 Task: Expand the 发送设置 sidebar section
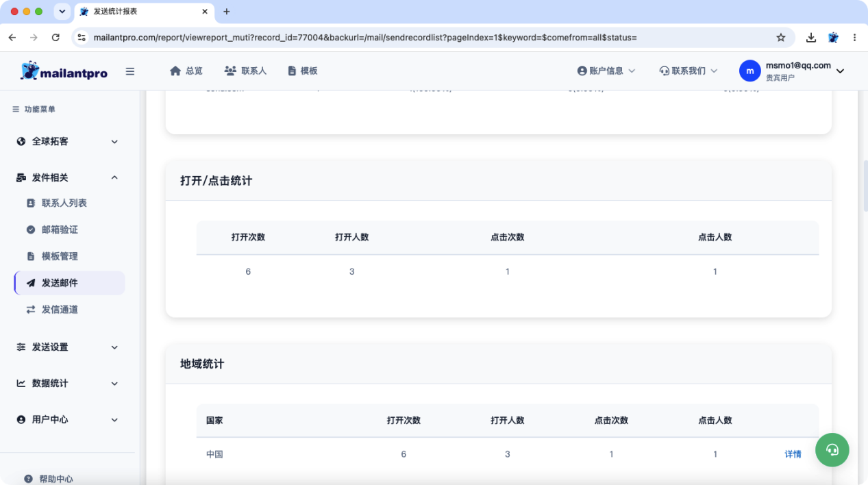tap(114, 347)
